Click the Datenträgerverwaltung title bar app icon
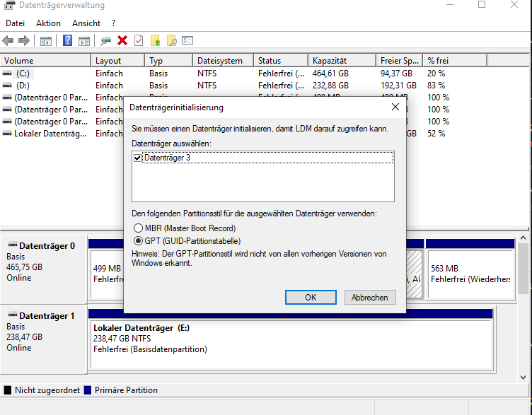 pyautogui.click(x=9, y=5)
